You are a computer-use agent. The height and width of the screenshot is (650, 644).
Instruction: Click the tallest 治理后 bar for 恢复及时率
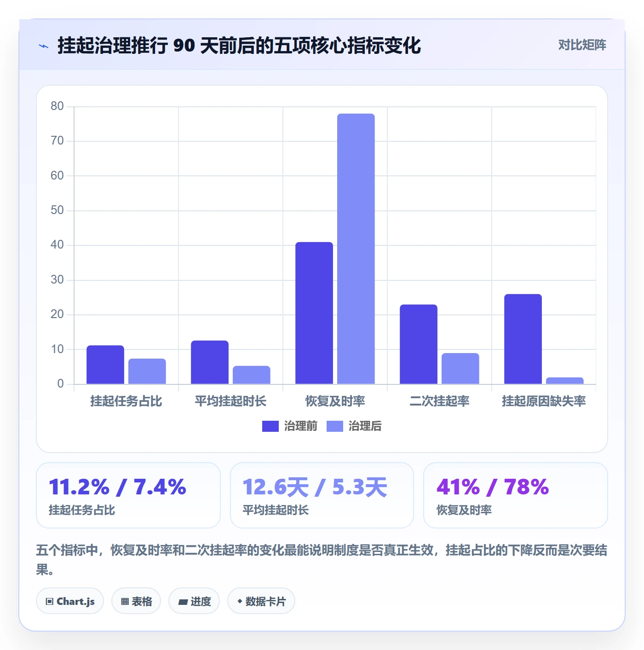point(356,249)
